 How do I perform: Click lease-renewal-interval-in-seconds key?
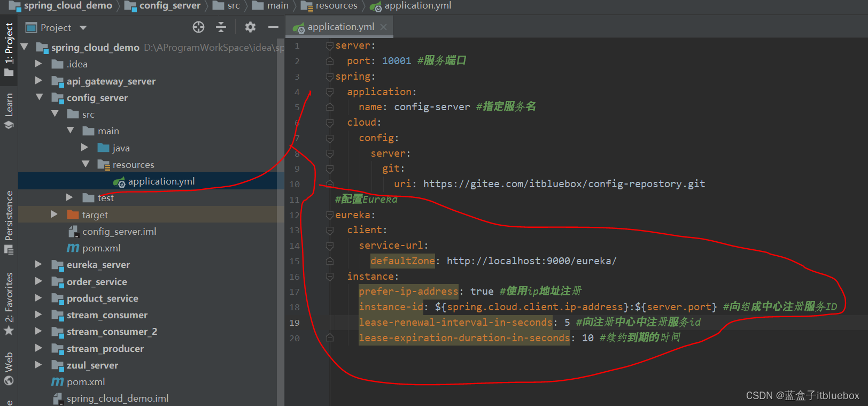point(455,323)
